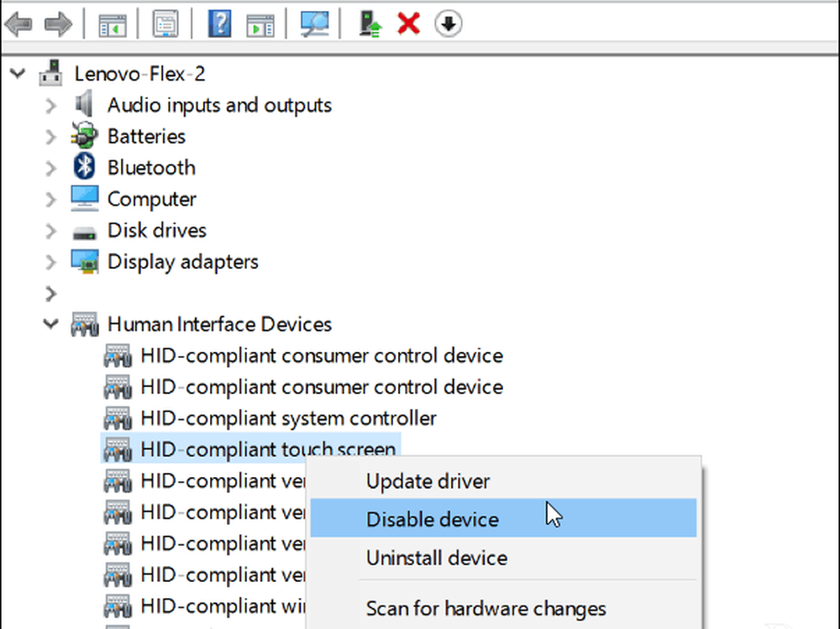Click the Forward arrow in toolbar
Screen dimensions: 840x629
(x=58, y=24)
